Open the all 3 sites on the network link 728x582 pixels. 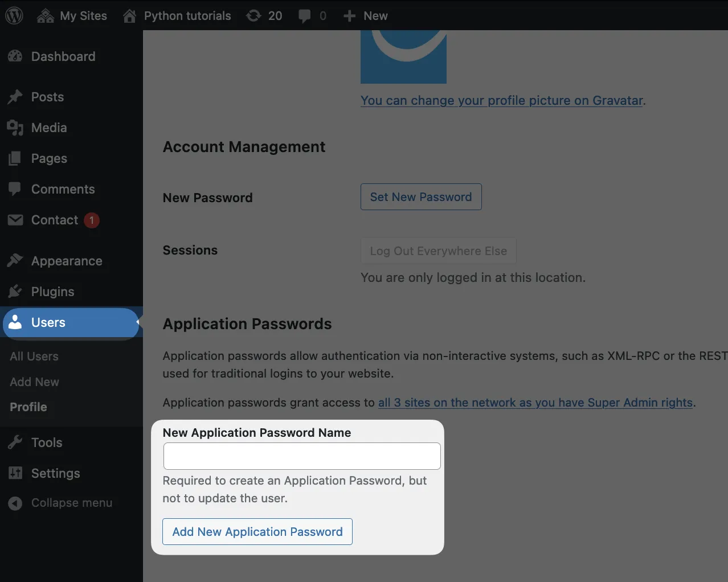[535, 403]
